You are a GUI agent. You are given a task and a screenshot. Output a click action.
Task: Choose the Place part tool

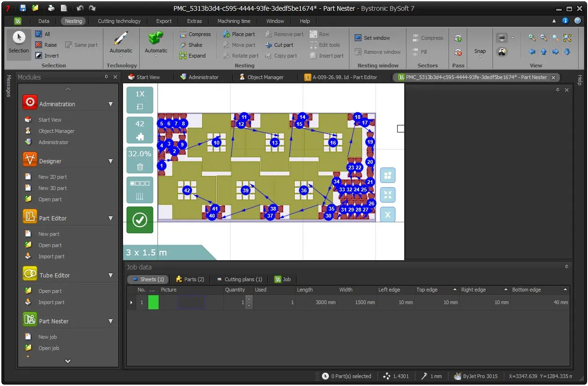pos(239,34)
